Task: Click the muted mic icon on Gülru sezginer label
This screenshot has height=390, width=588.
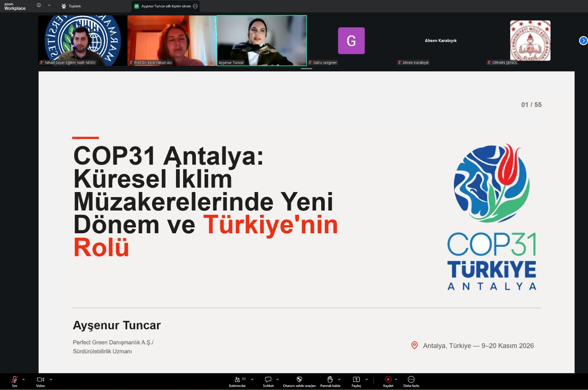Action: (310, 63)
